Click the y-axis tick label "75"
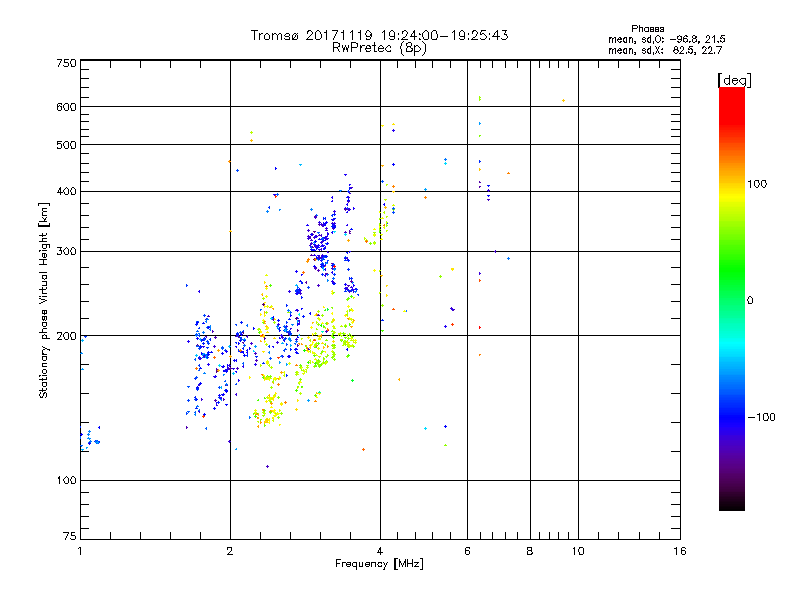Viewport: 800px width, 600px height. click(69, 536)
